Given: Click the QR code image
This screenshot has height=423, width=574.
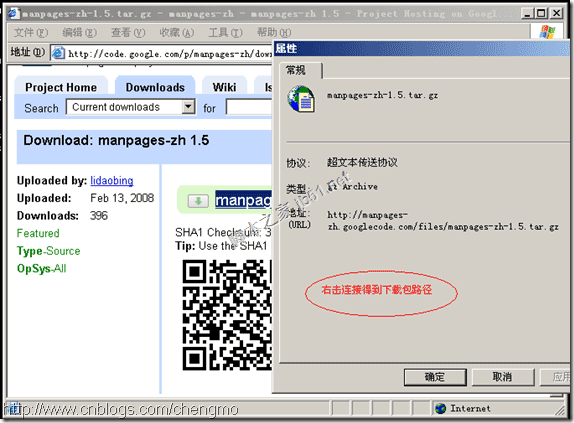Looking at the screenshot, I should pos(227,315).
